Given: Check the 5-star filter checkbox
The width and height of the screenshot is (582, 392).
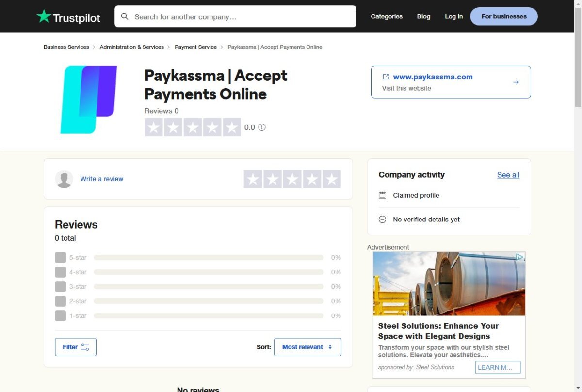Looking at the screenshot, I should point(60,257).
